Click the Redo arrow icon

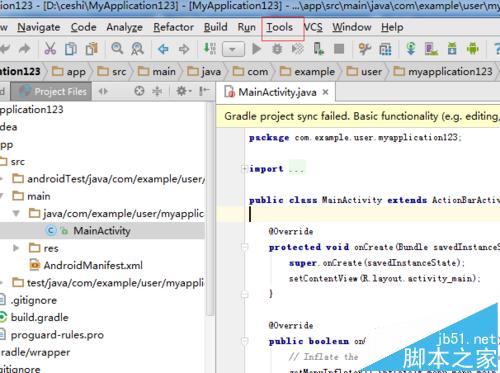25,49
